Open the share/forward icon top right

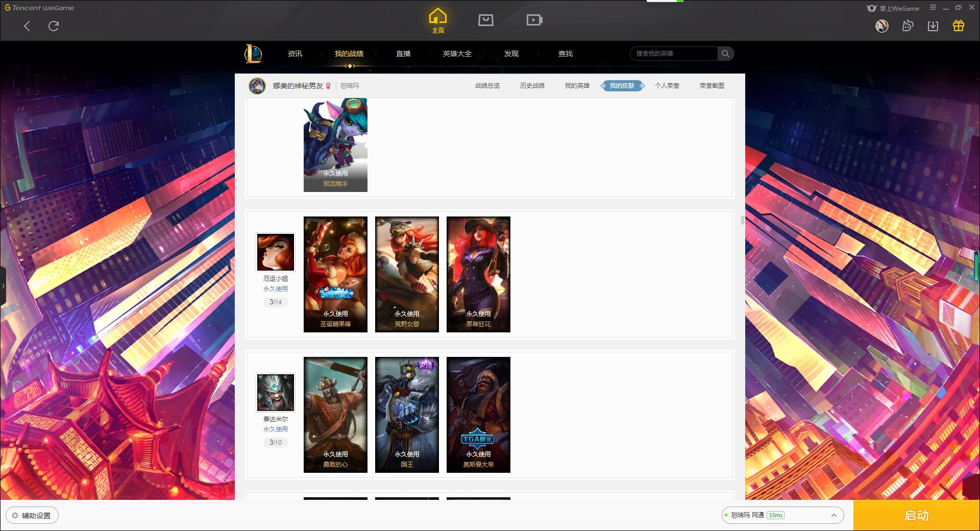coord(908,26)
